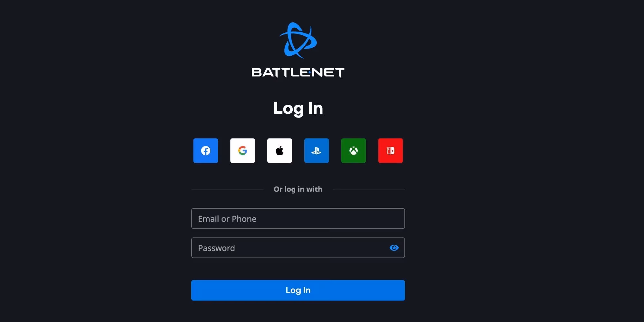Click the "Email or Phone" placeholder text

point(227,219)
